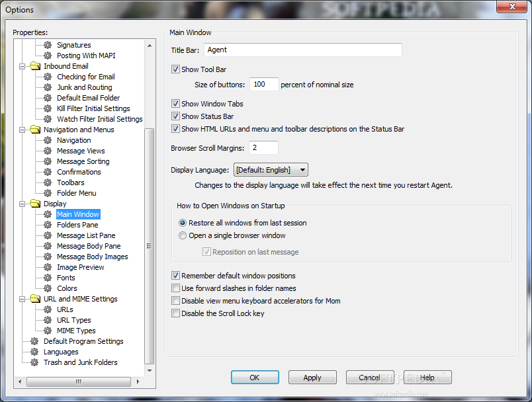Click the gear icon beside Image Preview
This screenshot has height=402, width=532.
48,267
